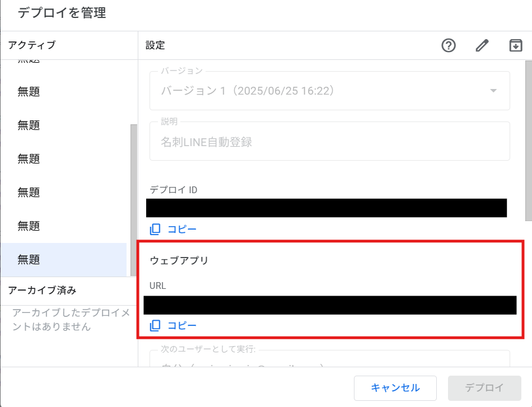The image size is (532, 407).
Task: Select the highlighted 無題 deployment
Action: click(64, 260)
